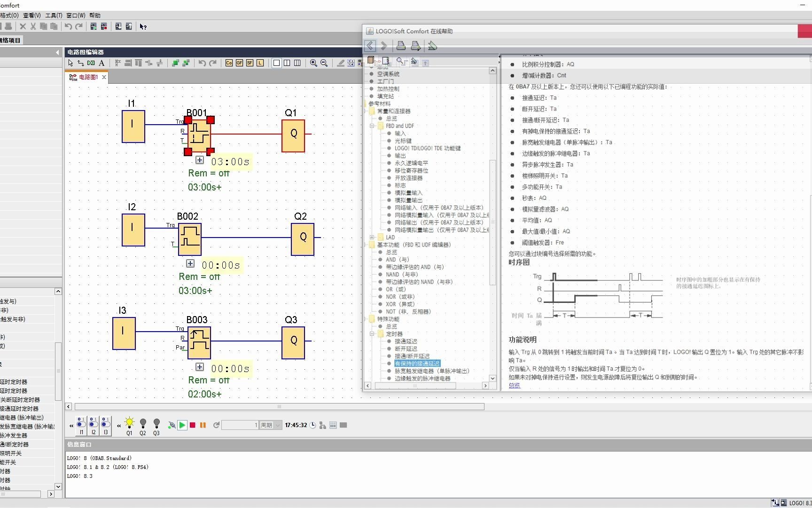Select 有保持的接通延迟 in help tree
The image size is (812, 508).
[x=417, y=364]
